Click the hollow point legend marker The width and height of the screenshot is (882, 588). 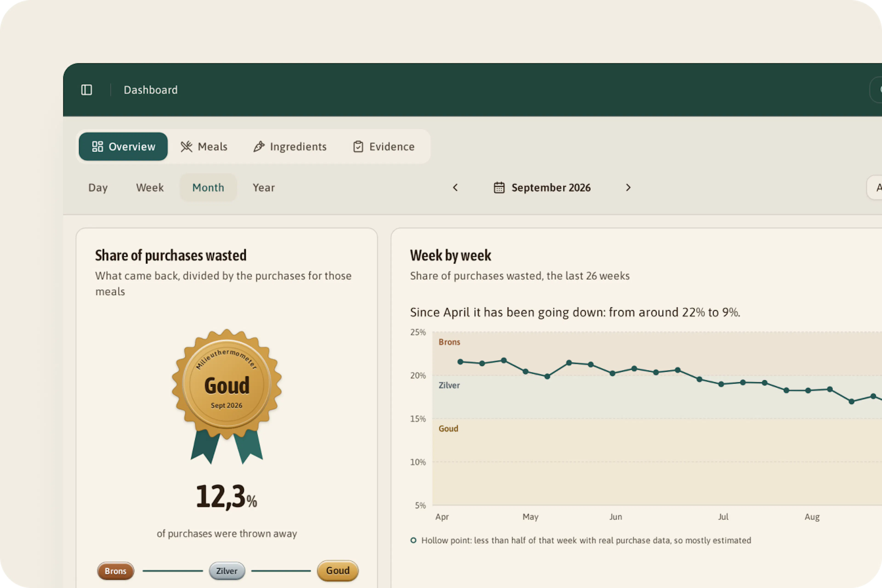point(413,540)
